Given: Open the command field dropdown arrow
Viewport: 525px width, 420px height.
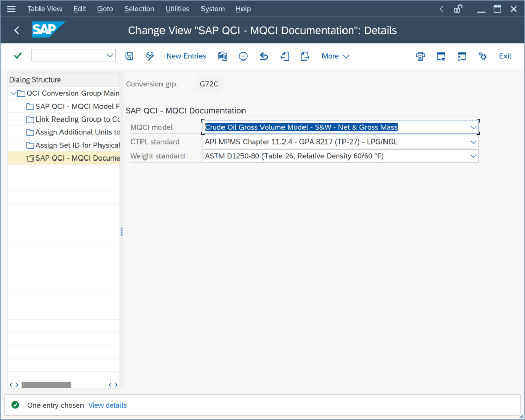Looking at the screenshot, I should coord(110,55).
